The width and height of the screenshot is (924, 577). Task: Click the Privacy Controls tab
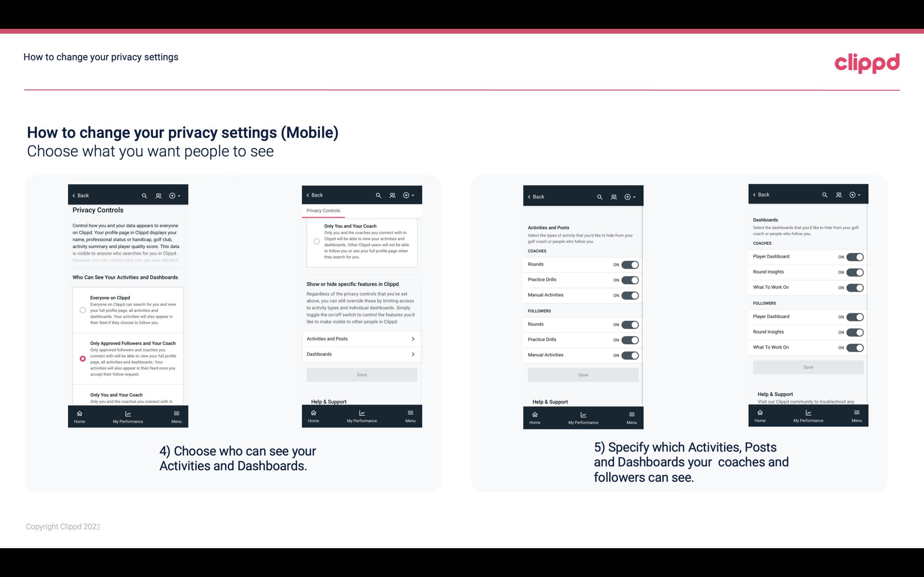[x=323, y=211]
